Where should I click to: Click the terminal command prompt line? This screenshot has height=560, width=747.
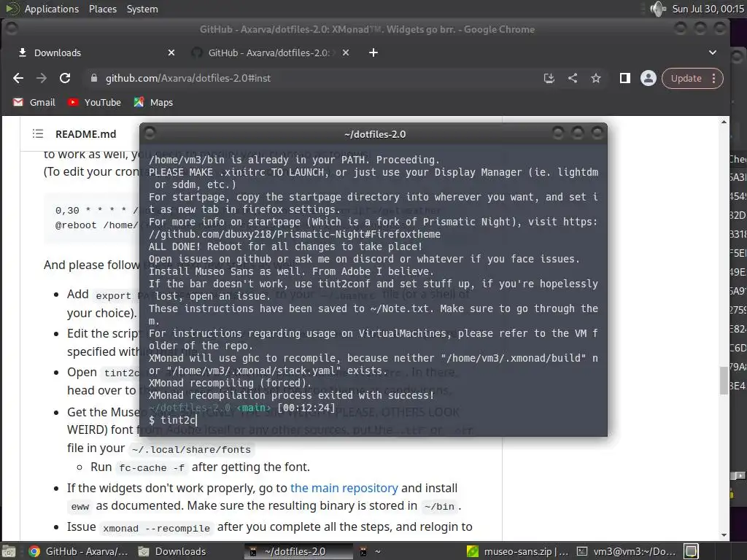(373, 420)
